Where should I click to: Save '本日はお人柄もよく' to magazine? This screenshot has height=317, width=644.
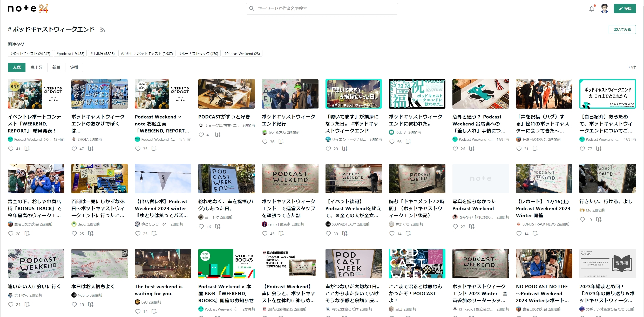click(91, 305)
